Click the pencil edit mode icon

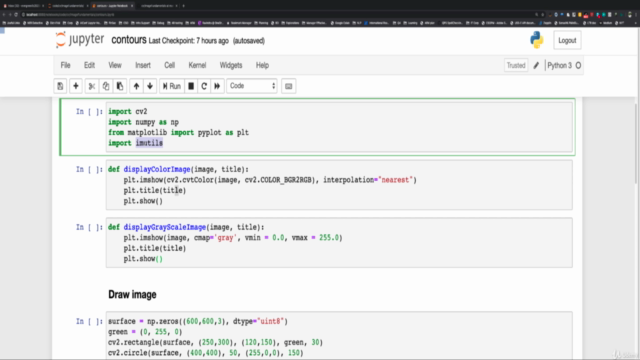pyautogui.click(x=536, y=65)
